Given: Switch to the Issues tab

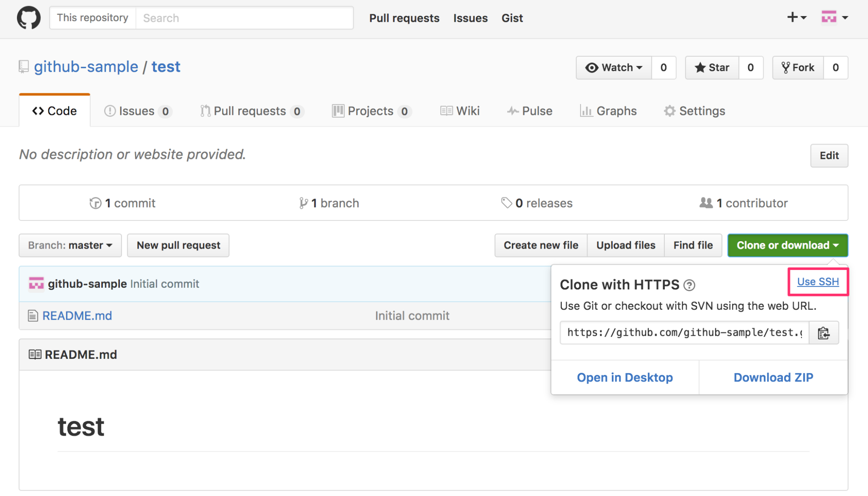Looking at the screenshot, I should click(137, 111).
